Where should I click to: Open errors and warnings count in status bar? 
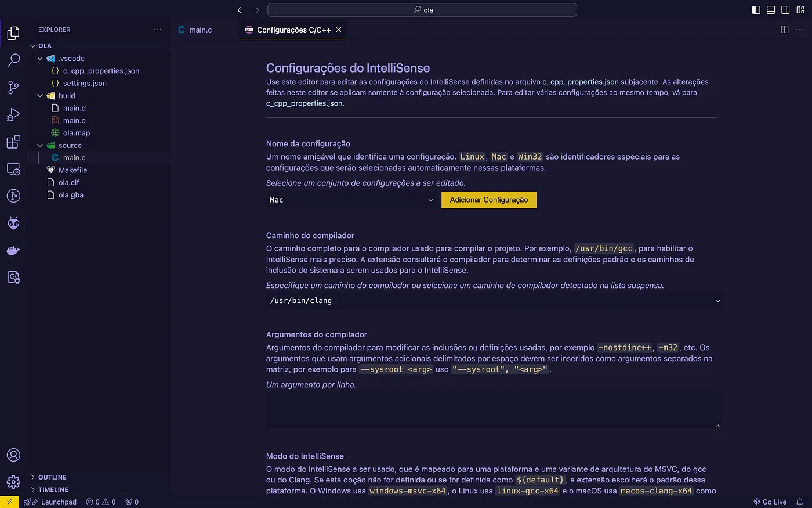(101, 502)
